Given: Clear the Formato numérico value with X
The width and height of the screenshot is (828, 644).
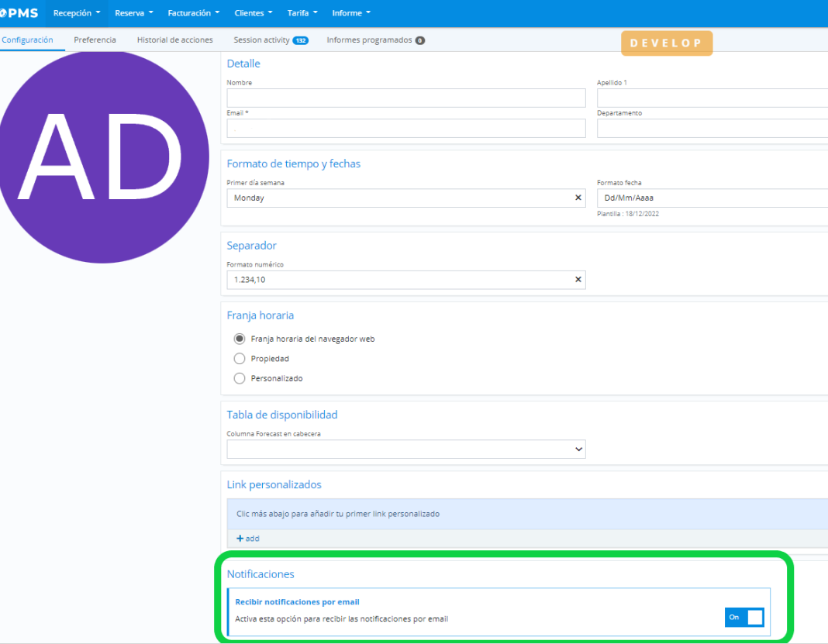Looking at the screenshot, I should pos(578,280).
